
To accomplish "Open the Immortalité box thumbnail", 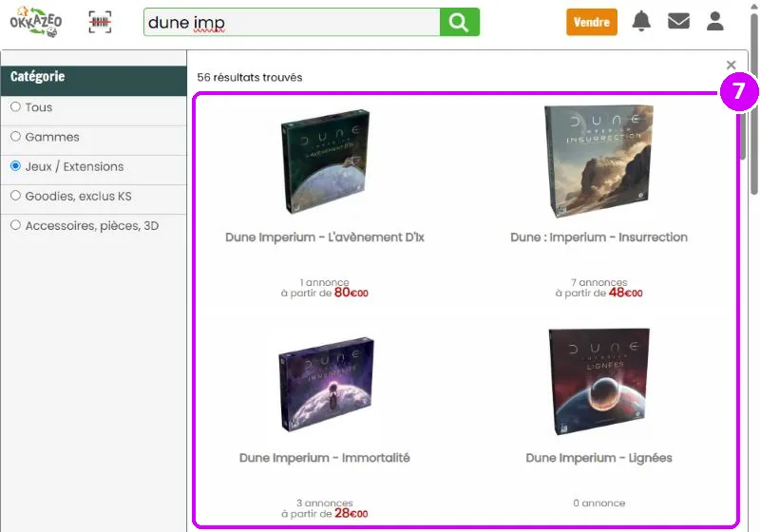I will (325, 384).
